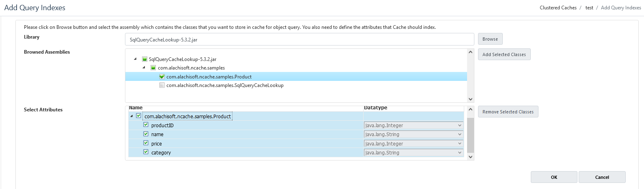The width and height of the screenshot is (644, 189).
Task: Click Remove Selected Classes button
Action: coord(508,112)
